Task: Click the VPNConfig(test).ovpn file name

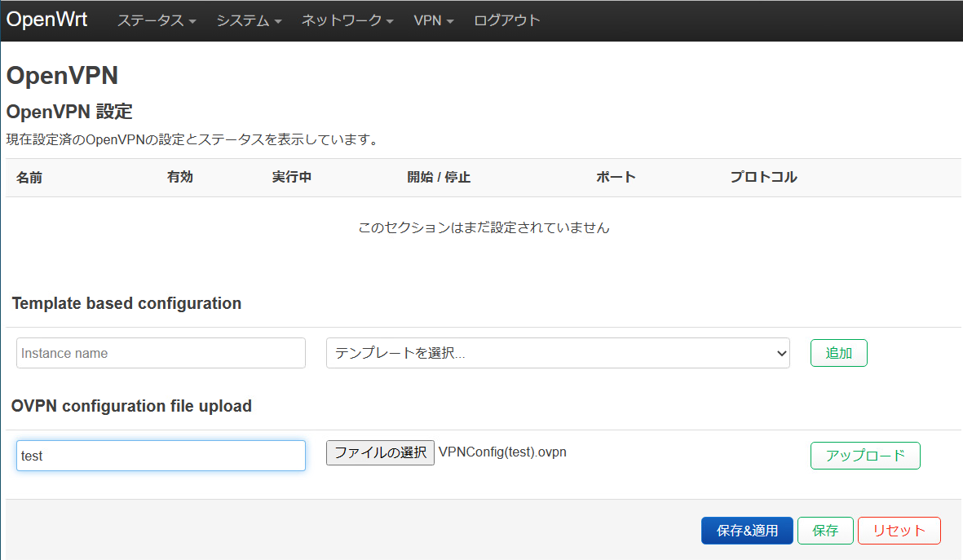Action: pos(502,452)
